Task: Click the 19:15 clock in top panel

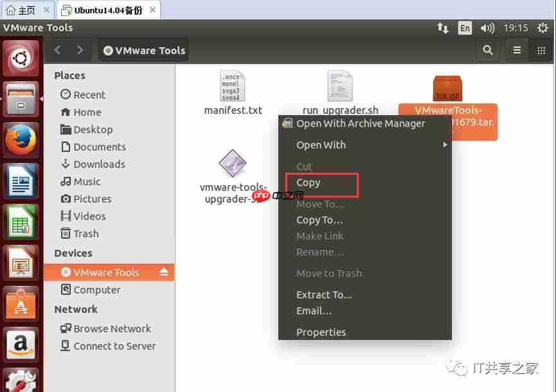Action: [x=516, y=28]
